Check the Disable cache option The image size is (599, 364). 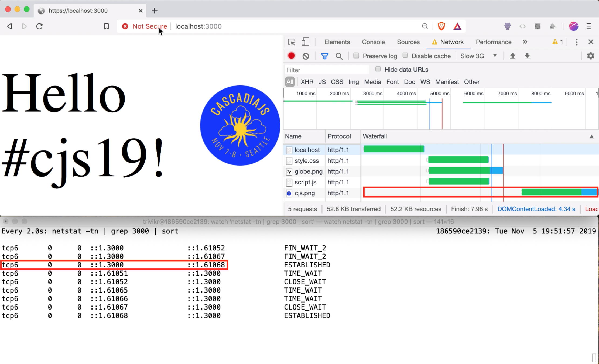405,56
